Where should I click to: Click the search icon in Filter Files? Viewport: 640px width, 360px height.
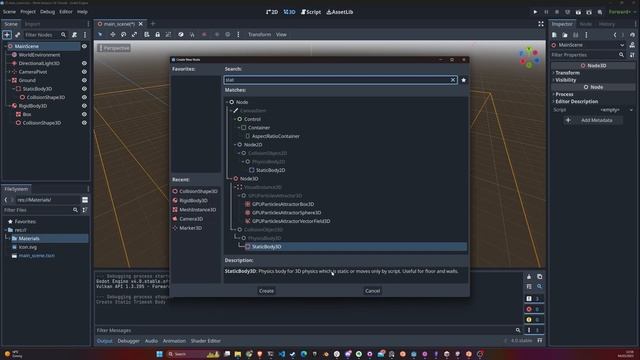[x=75, y=210]
